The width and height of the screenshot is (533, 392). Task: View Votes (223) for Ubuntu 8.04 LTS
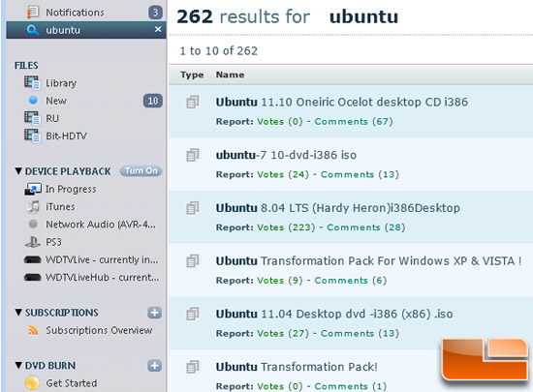tap(286, 227)
